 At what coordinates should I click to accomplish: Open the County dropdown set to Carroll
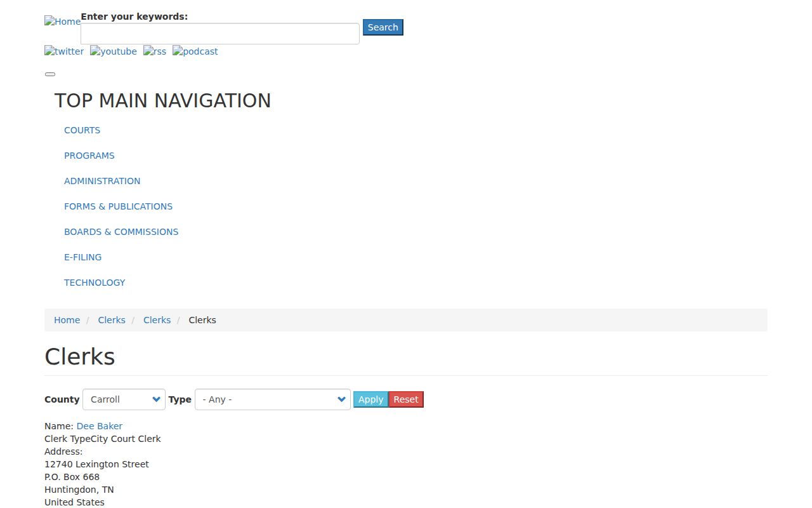point(124,399)
